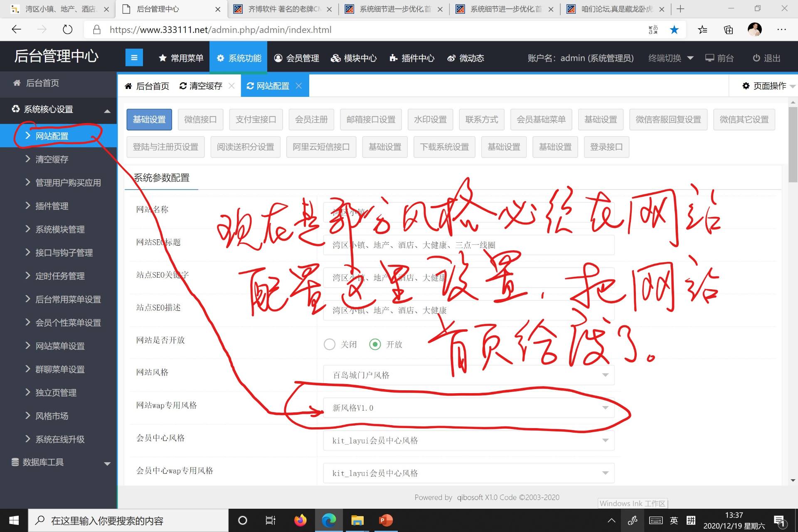Screen dimensions: 798x532
Task: Open 风格市场 in the sidebar
Action: (52, 416)
